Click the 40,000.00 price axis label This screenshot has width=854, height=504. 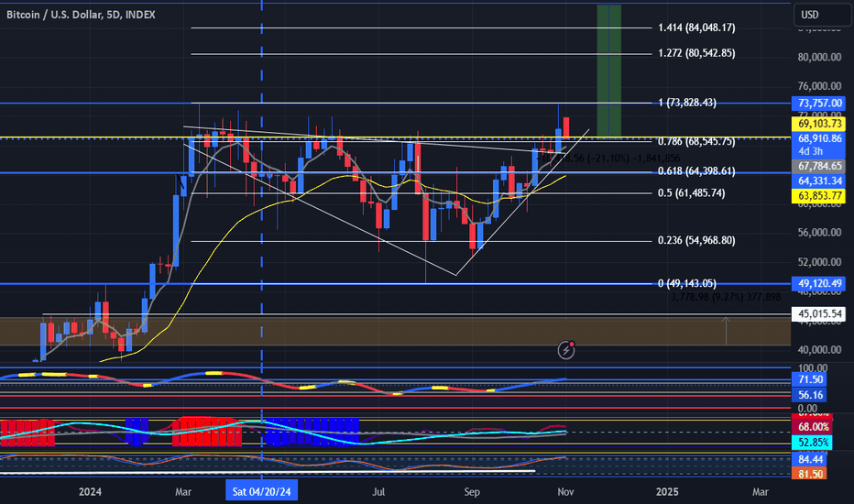tap(819, 350)
